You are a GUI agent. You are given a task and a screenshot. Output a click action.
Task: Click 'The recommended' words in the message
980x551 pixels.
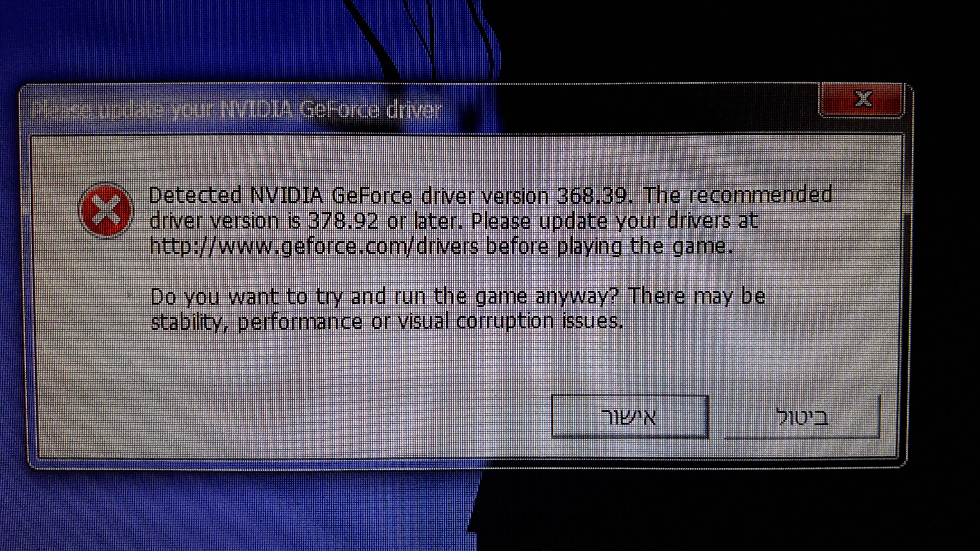[737, 195]
